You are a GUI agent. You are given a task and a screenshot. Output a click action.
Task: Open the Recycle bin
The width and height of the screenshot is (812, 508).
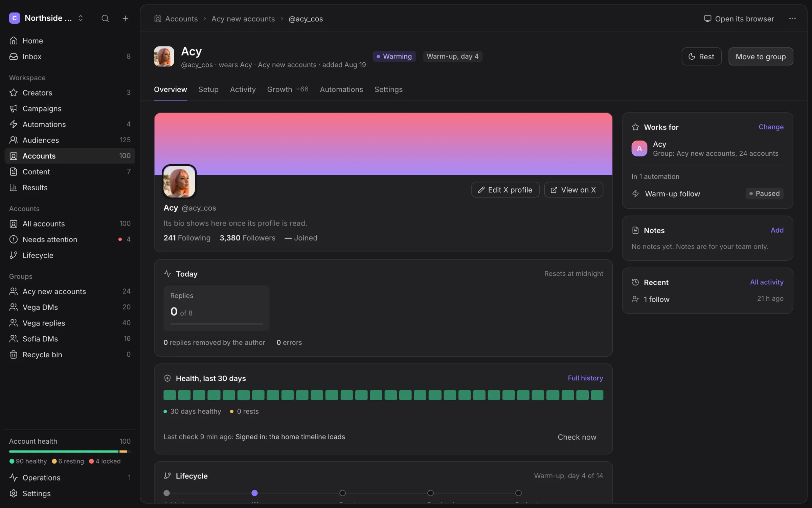[x=70, y=355]
